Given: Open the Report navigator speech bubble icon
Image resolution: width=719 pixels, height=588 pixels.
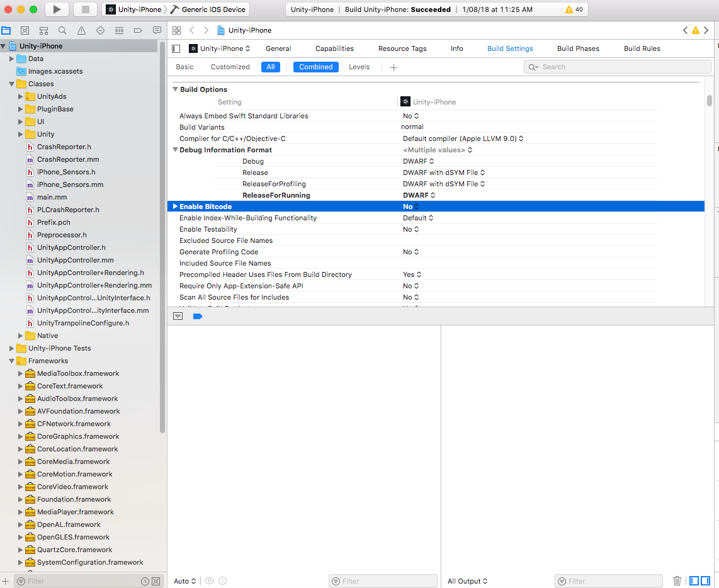Looking at the screenshot, I should point(157,30).
